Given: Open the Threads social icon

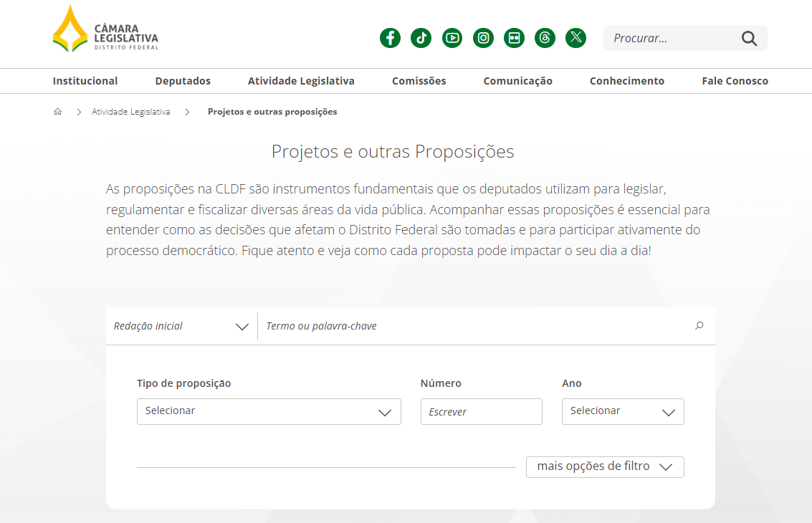Looking at the screenshot, I should [545, 38].
